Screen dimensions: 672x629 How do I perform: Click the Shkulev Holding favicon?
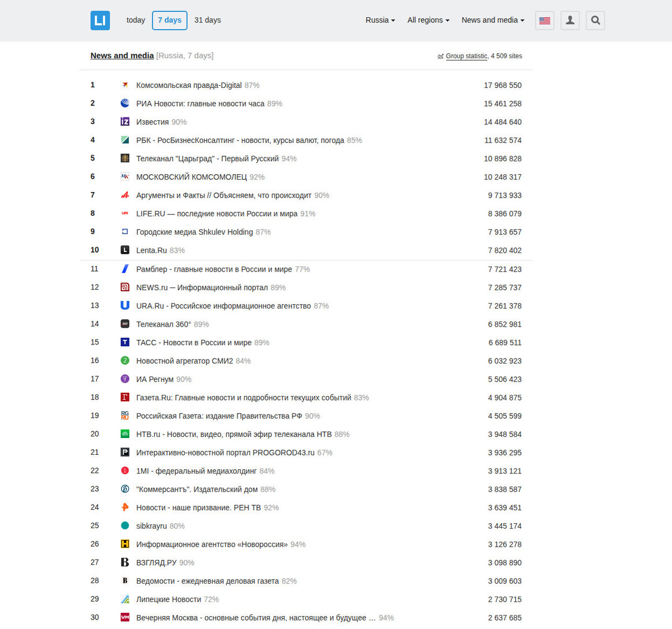click(x=125, y=232)
